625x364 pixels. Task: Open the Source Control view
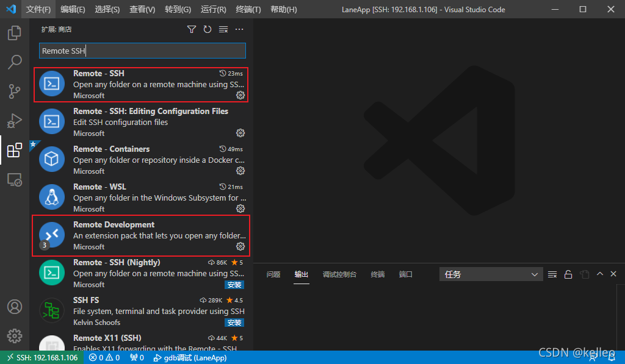pyautogui.click(x=15, y=91)
